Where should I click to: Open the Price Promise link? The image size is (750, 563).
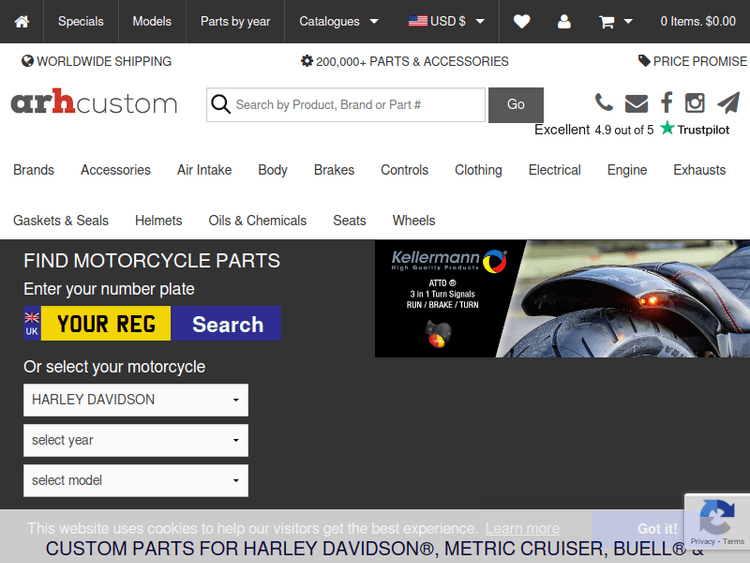coord(692,61)
